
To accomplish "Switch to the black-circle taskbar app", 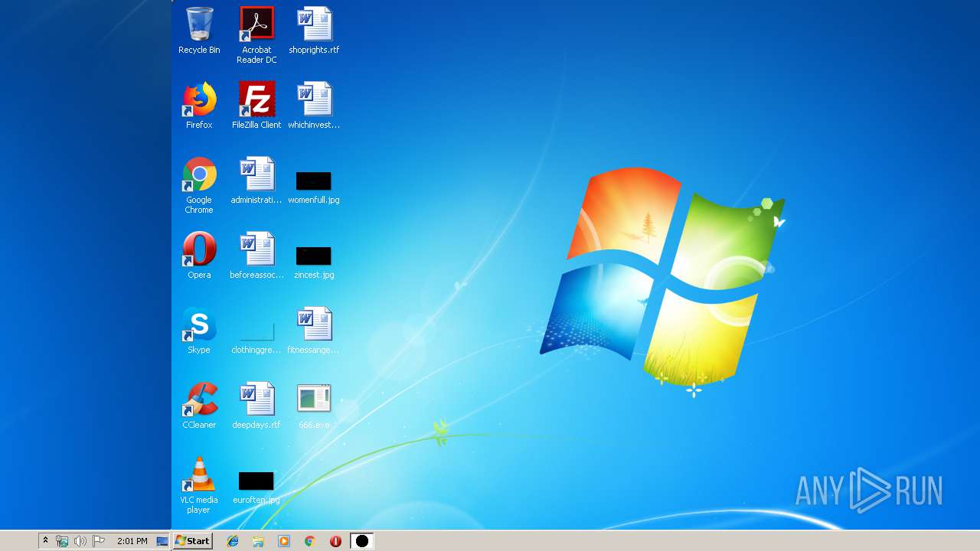I will (361, 541).
